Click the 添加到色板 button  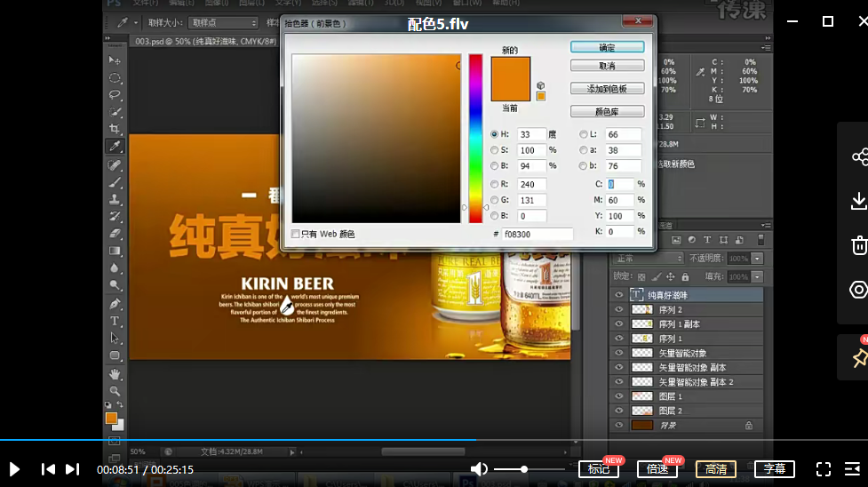click(607, 89)
